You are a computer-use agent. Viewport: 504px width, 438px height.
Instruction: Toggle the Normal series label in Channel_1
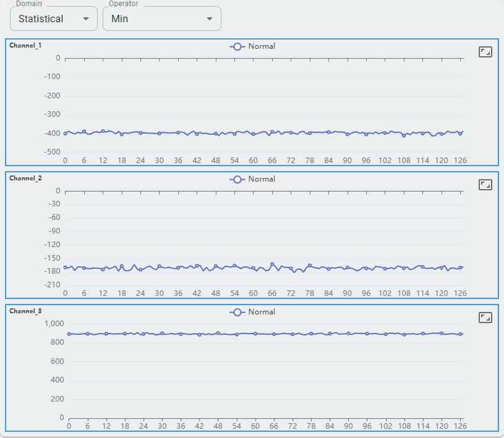(x=262, y=46)
